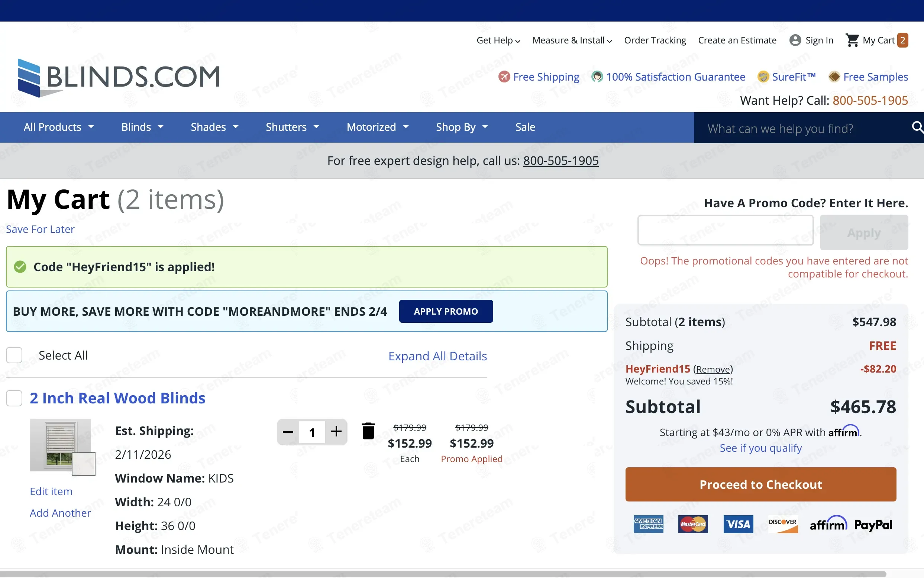Screen dimensions: 924x578
Task: Open the Free Shipping info link
Action: point(546,77)
